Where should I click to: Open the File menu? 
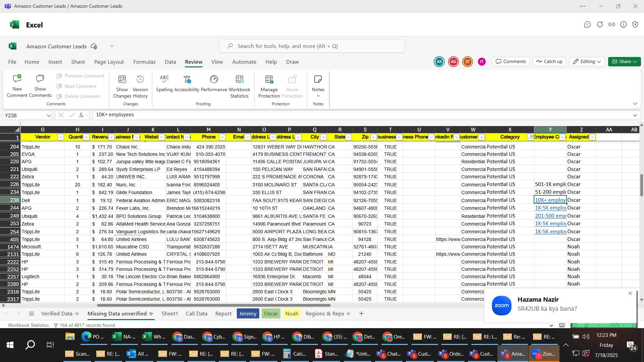pyautogui.click(x=12, y=62)
